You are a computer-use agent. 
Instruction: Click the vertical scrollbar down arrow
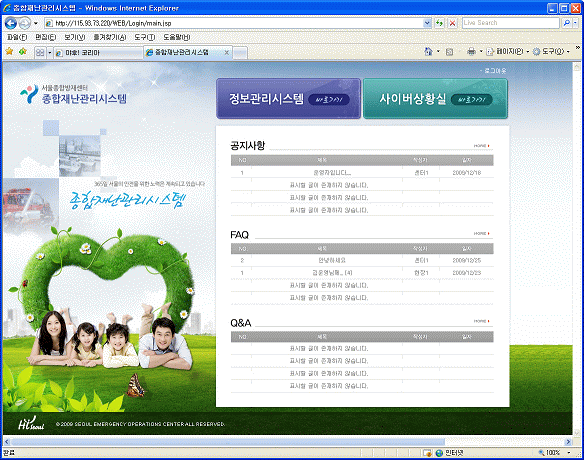577,433
